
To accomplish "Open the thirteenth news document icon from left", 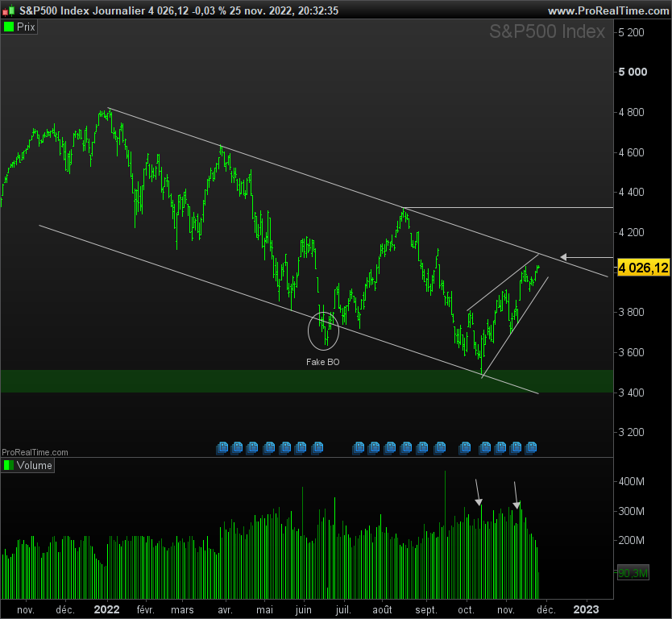I will pyautogui.click(x=440, y=448).
